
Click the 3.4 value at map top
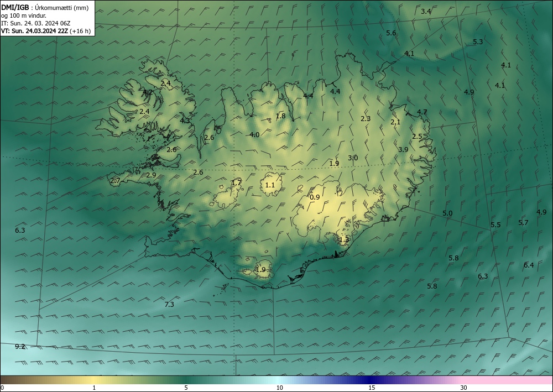(x=426, y=11)
